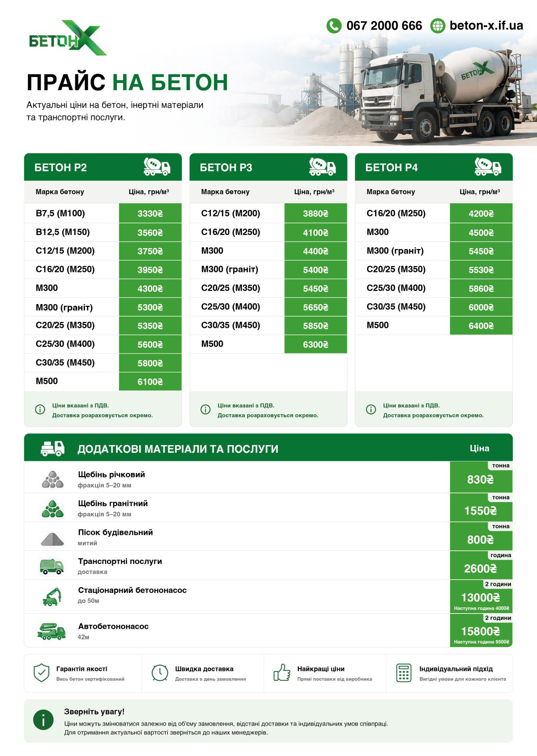Viewport: 537px width, 756px height.
Task: Click the БЕТОН X logo
Action: (x=68, y=38)
